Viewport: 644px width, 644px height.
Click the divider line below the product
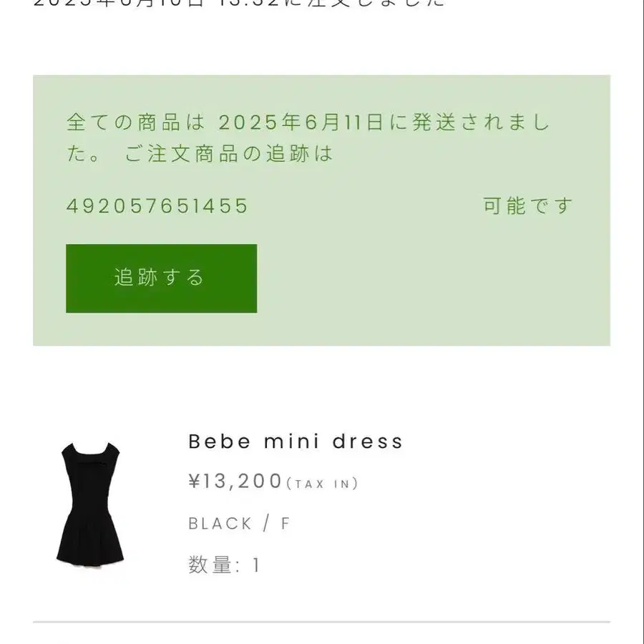pyautogui.click(x=321, y=623)
